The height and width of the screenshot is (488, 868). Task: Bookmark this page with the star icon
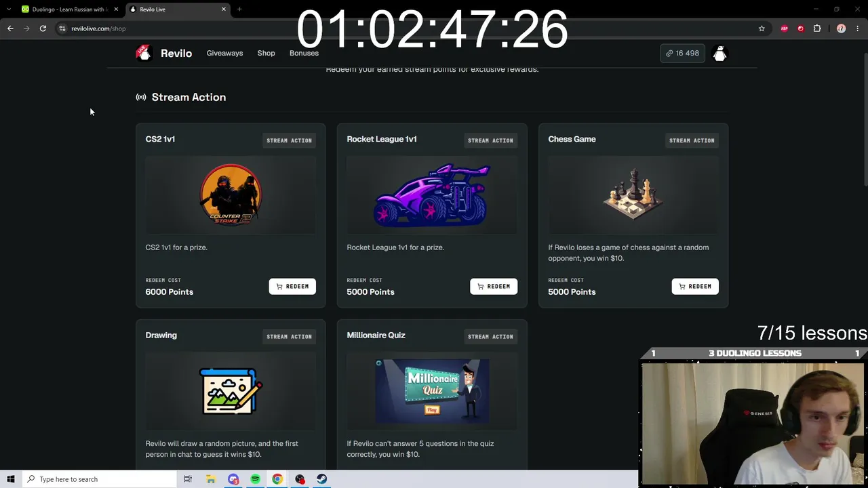click(762, 28)
